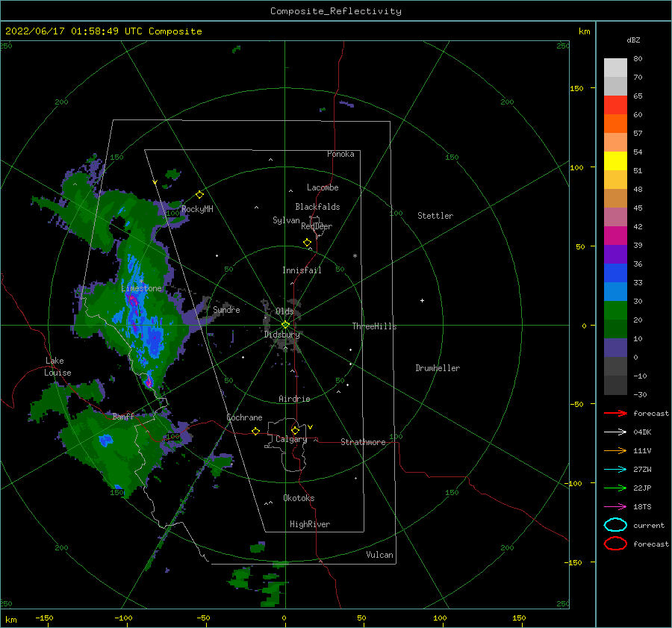This screenshot has height=628, width=672.
Task: Click yellow diamond marker beside RockyMH
Action: click(x=199, y=195)
